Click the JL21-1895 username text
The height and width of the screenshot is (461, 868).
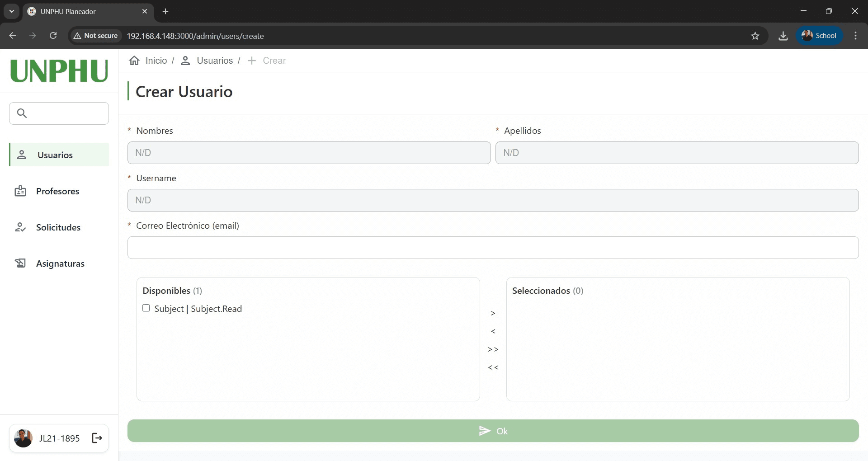[x=59, y=438]
